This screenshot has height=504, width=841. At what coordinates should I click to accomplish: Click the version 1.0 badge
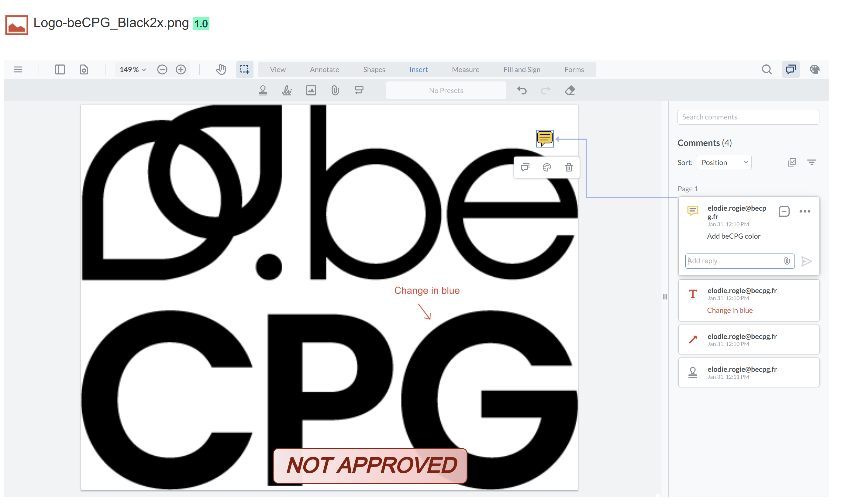[x=201, y=23]
